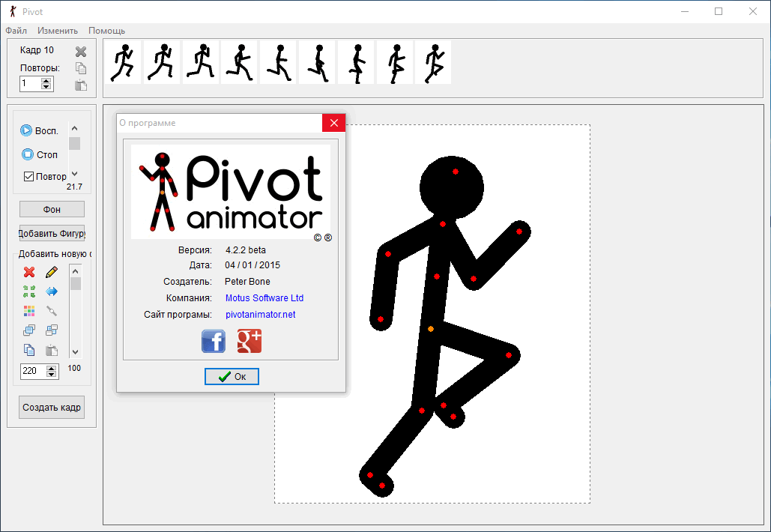Image resolution: width=771 pixels, height=532 pixels.
Task: Select the ninth frame thumbnail
Action: tap(433, 62)
